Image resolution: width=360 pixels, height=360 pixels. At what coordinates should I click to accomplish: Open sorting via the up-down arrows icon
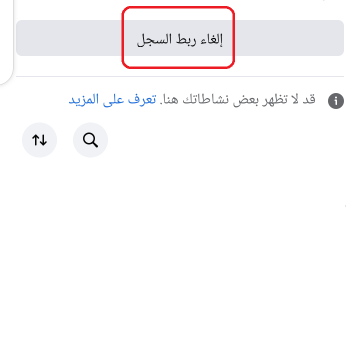[x=39, y=140]
